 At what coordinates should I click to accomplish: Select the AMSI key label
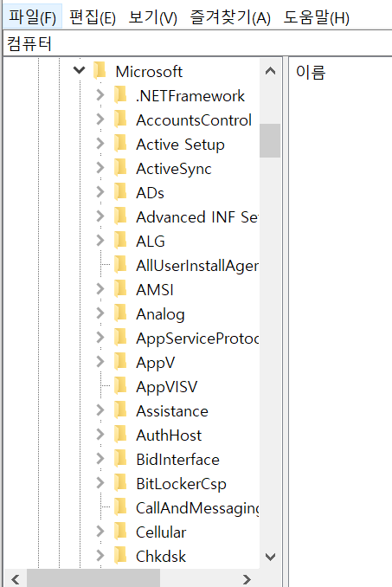point(155,290)
